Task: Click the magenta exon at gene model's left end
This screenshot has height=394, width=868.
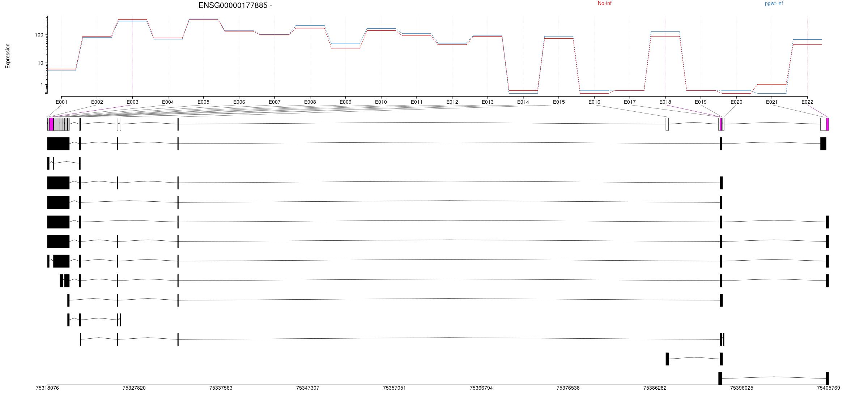Action: (51, 124)
